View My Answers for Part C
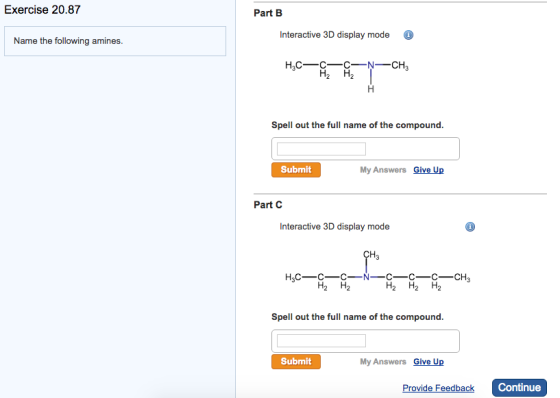Screen dimensions: 560x398 (383, 362)
